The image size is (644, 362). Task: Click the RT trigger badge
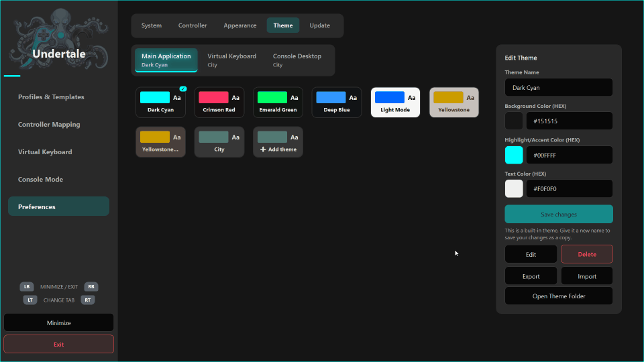(x=88, y=300)
